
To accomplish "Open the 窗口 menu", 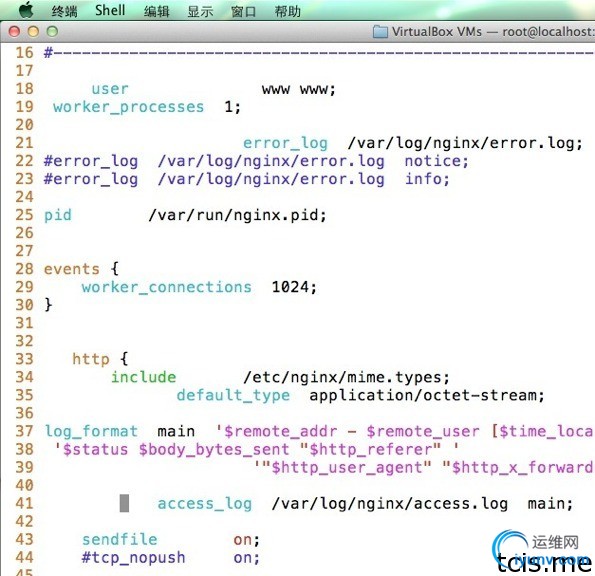I will 244,11.
